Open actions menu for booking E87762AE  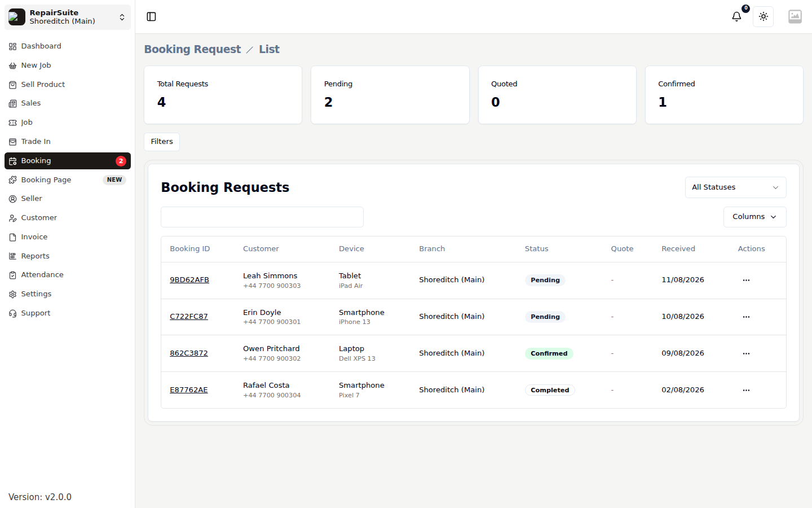tap(746, 391)
